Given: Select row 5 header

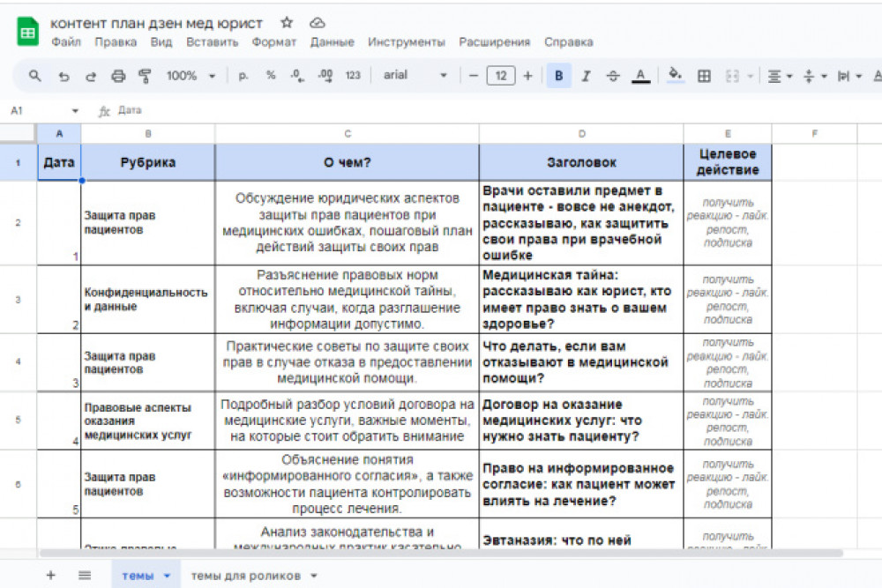Looking at the screenshot, I should tap(18, 420).
